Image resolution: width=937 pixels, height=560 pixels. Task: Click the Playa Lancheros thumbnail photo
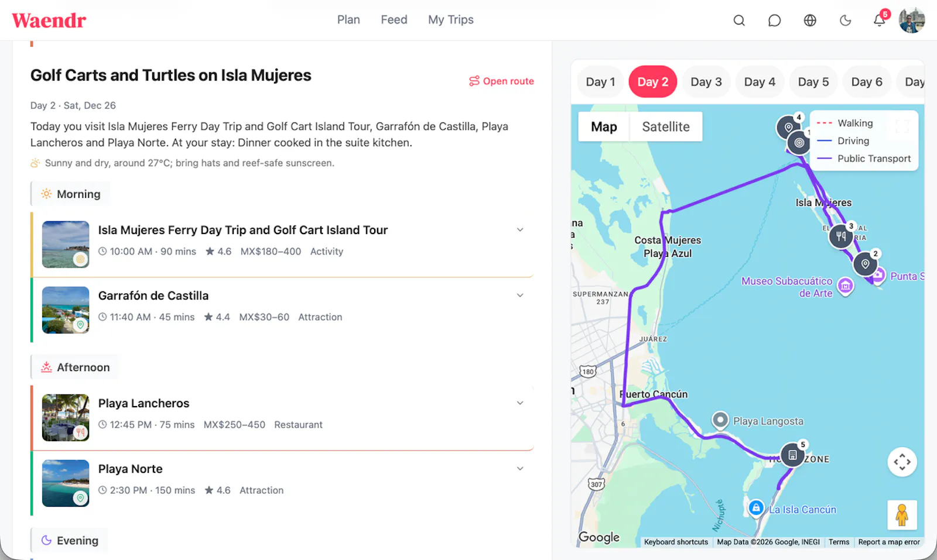(66, 417)
